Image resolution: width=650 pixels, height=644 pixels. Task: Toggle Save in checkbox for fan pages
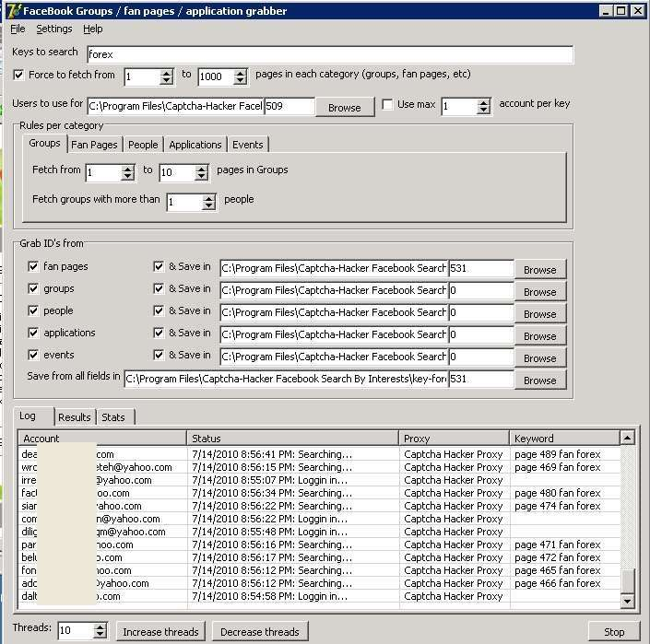point(159,266)
